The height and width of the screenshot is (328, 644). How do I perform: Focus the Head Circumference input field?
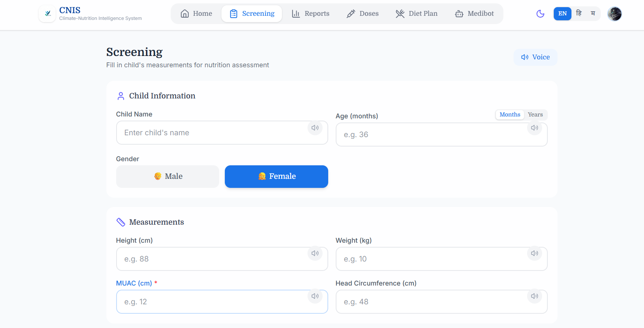(441, 302)
